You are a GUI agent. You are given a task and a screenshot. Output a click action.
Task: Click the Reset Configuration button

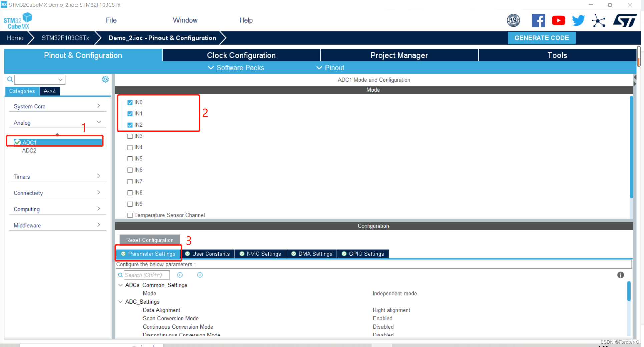(x=150, y=240)
